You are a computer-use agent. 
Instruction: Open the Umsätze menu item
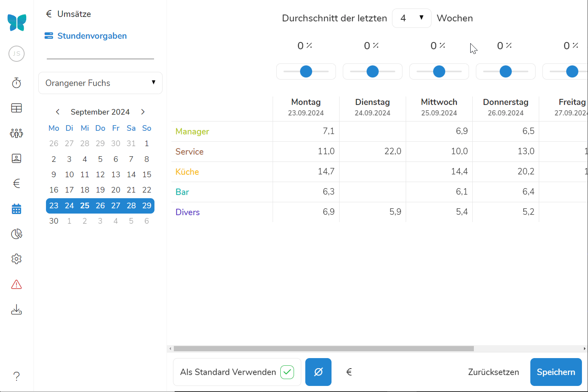coord(74,14)
